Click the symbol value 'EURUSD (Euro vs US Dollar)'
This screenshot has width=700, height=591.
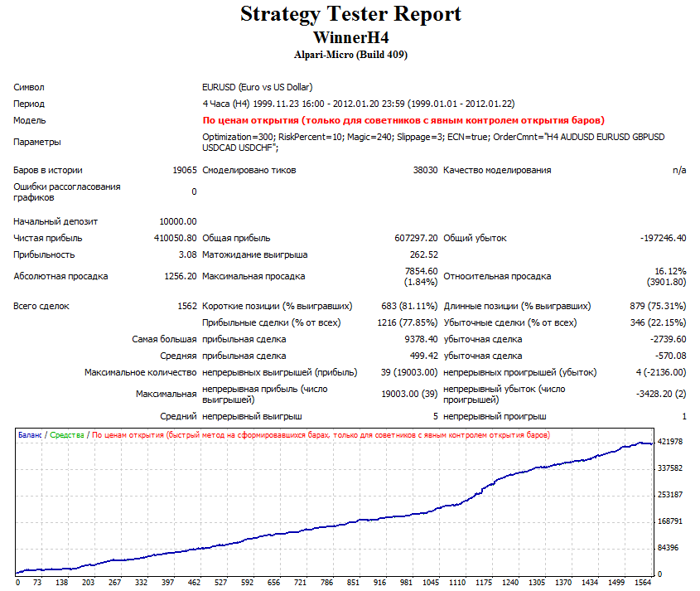(257, 87)
